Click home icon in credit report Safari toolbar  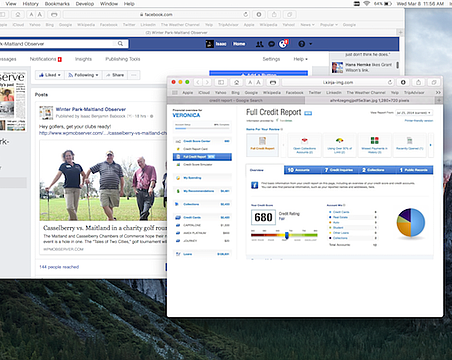[236, 82]
